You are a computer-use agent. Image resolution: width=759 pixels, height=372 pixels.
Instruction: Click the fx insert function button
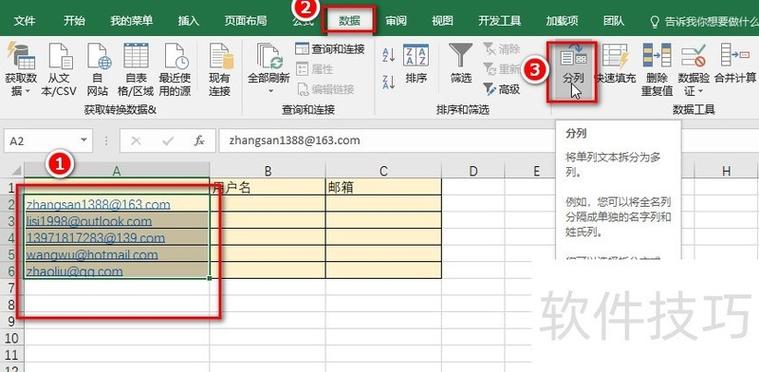[x=198, y=141]
